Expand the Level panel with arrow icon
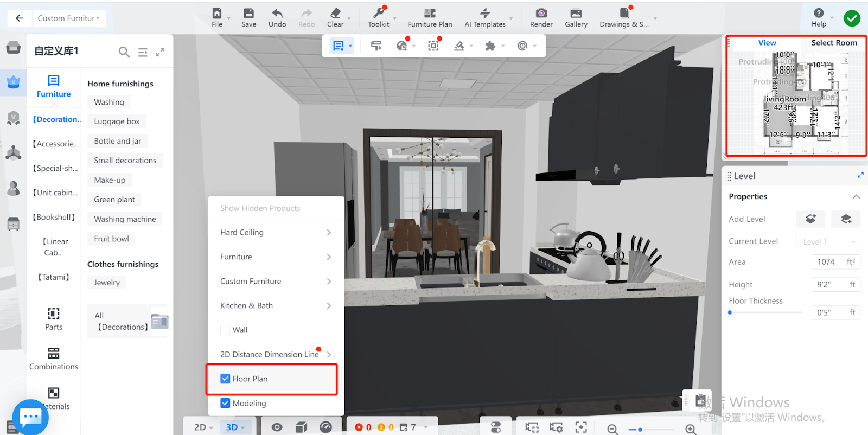868x435 pixels. [x=860, y=175]
